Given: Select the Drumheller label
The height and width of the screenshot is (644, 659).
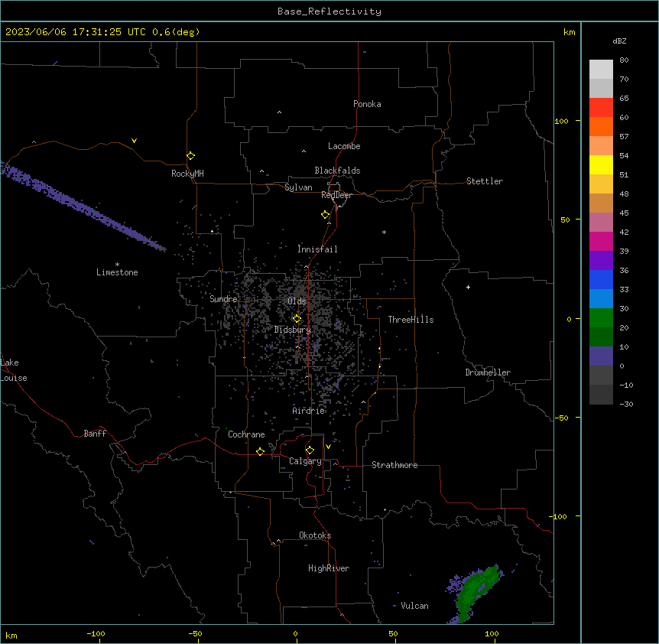Looking at the screenshot, I should [x=488, y=372].
